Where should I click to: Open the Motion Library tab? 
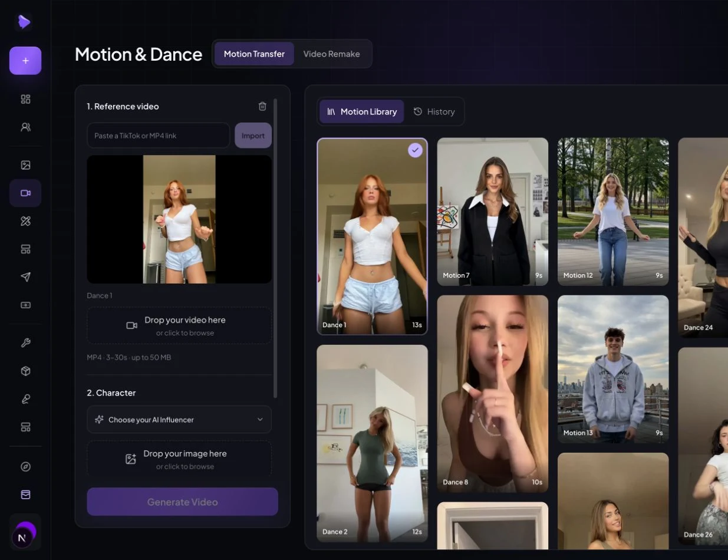(x=361, y=111)
